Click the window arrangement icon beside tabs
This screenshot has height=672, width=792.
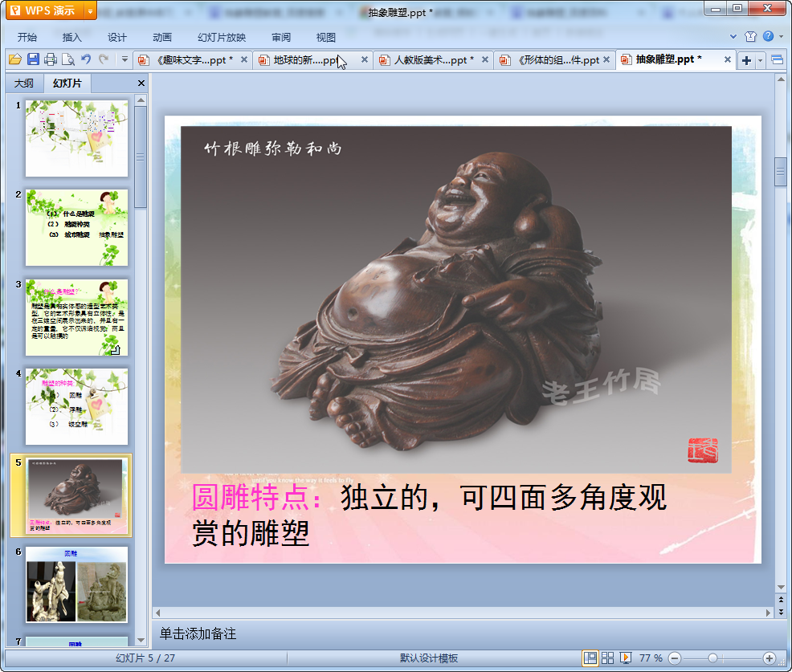778,60
